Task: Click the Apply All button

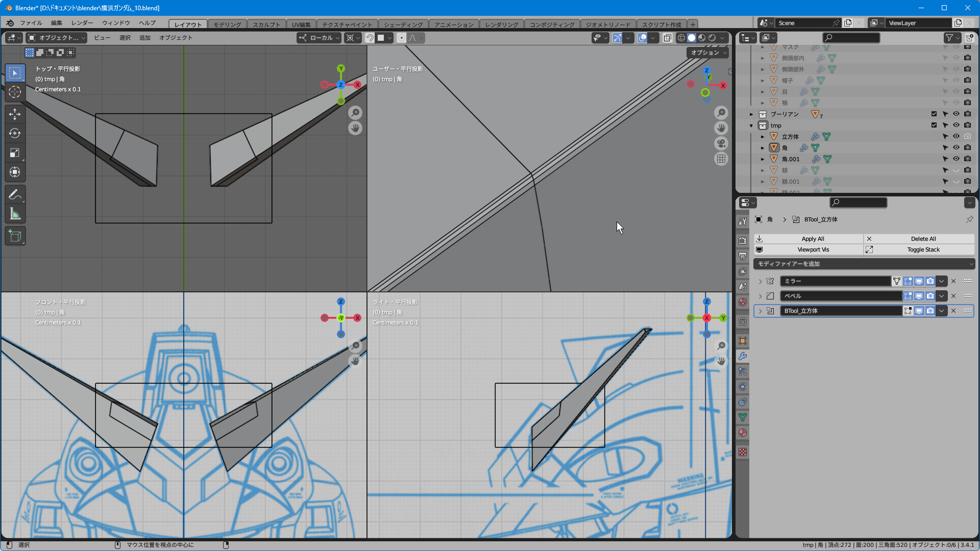Action: tap(813, 239)
